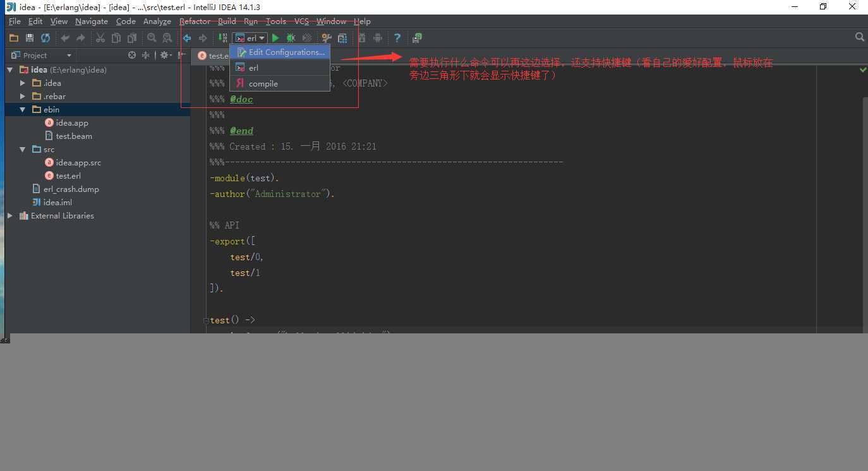Image resolution: width=868 pixels, height=471 pixels.
Task: Click the AVD Manager icon
Action: [362, 38]
